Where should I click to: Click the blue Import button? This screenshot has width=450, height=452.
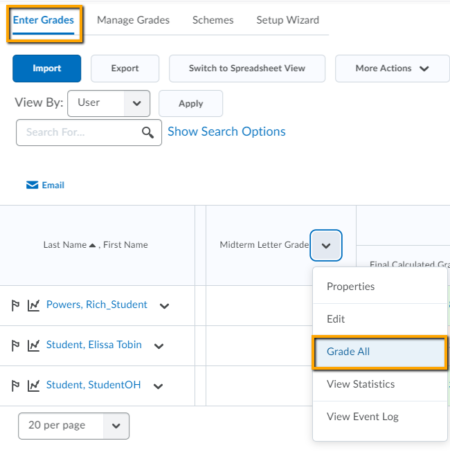(47, 68)
